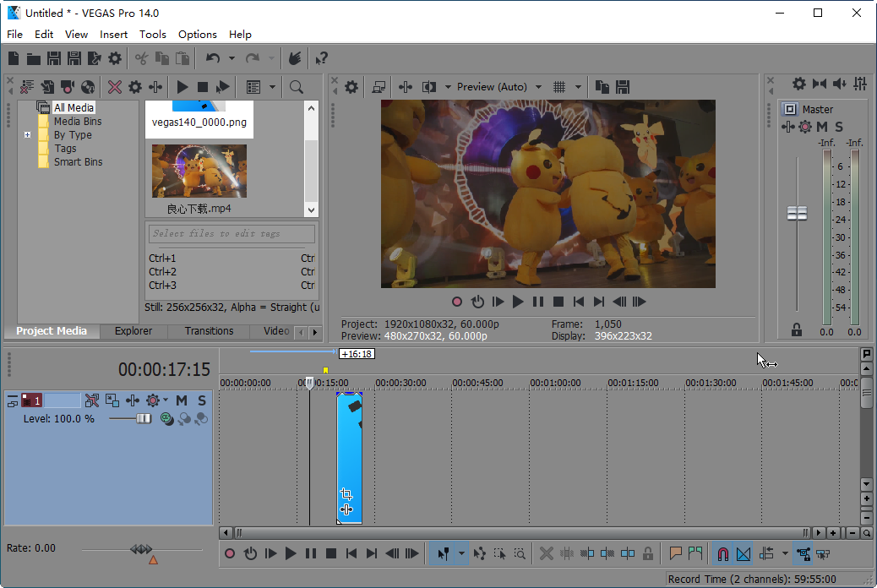Open the Insert menu
This screenshot has width=877, height=588.
(113, 34)
